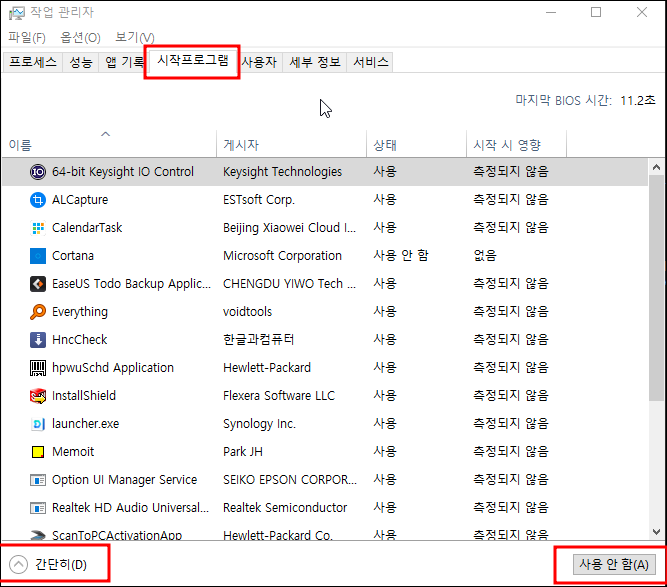Select the CalendarTask row name

pos(87,228)
